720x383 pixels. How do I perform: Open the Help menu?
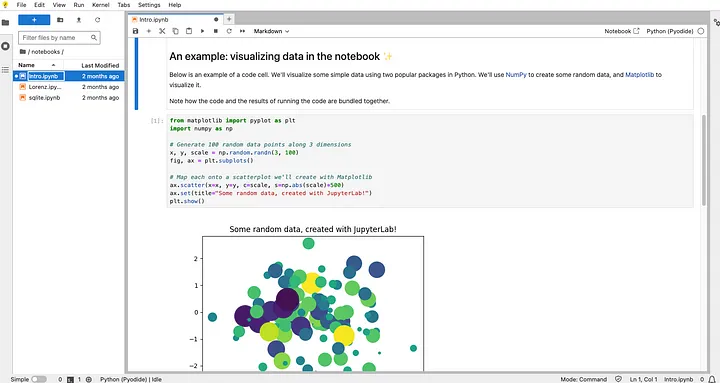tap(175, 5)
